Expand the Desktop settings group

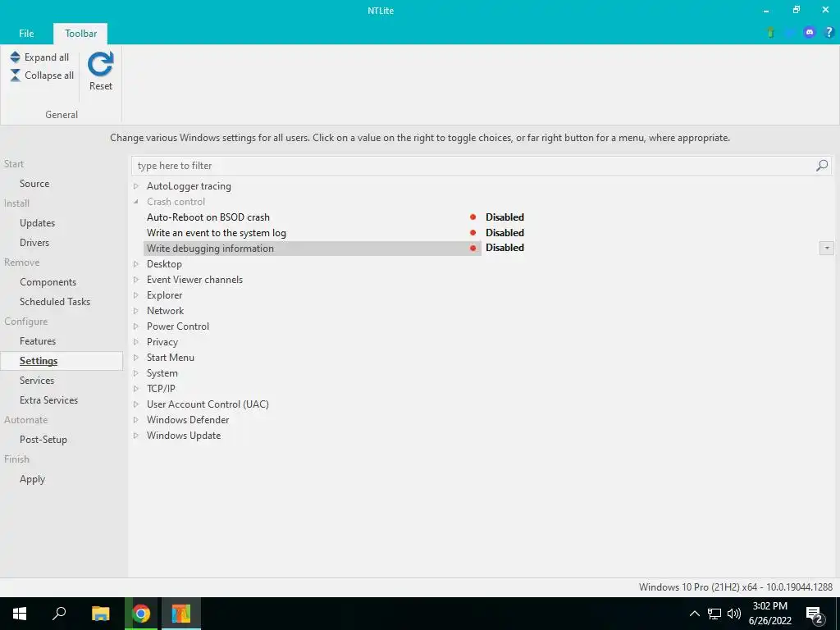click(136, 263)
